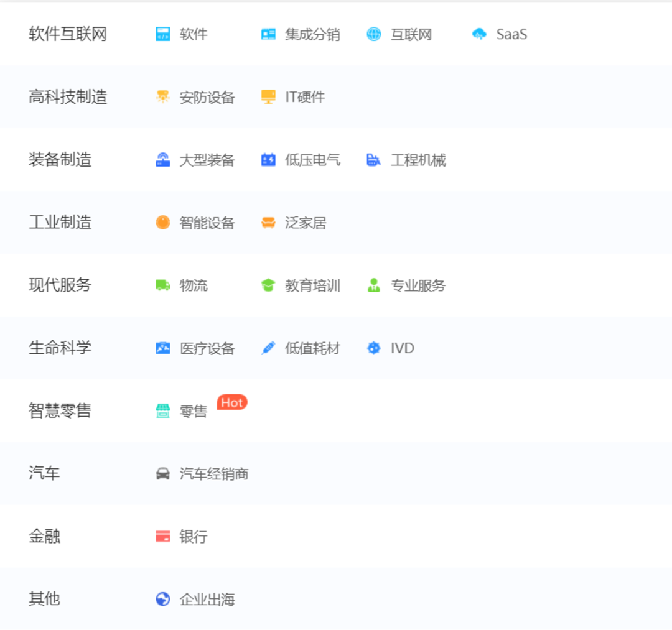Screen dimensions: 672x630
Task: Go to the 低压电气 solution
Action: [x=312, y=160]
